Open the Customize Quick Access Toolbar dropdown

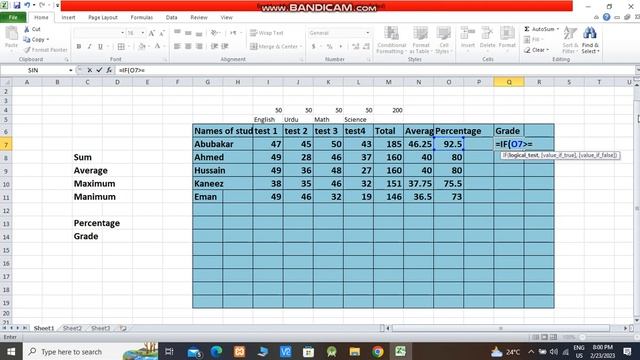57,5
